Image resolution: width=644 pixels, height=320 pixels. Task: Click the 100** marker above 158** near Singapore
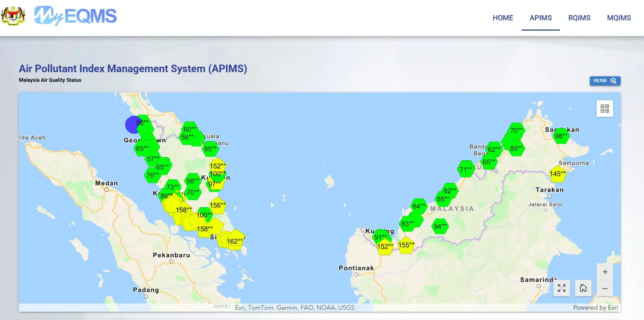204,215
